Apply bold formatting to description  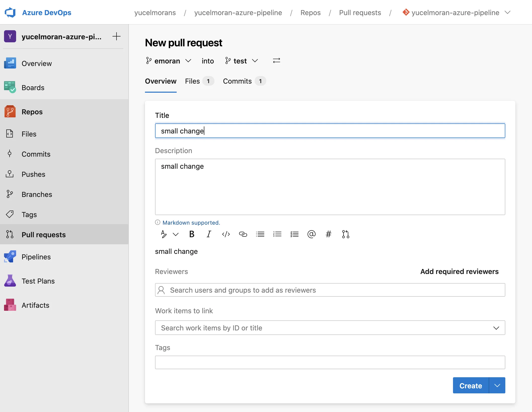(x=192, y=234)
